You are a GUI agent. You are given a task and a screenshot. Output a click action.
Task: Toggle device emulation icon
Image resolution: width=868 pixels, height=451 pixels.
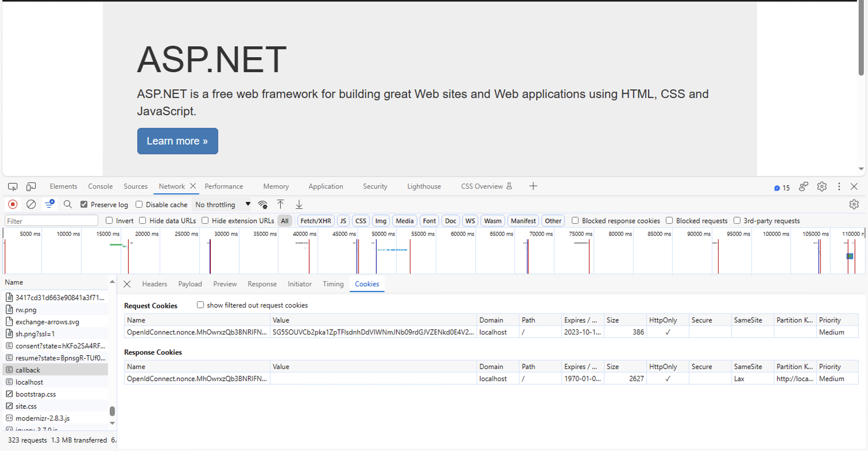tap(31, 186)
